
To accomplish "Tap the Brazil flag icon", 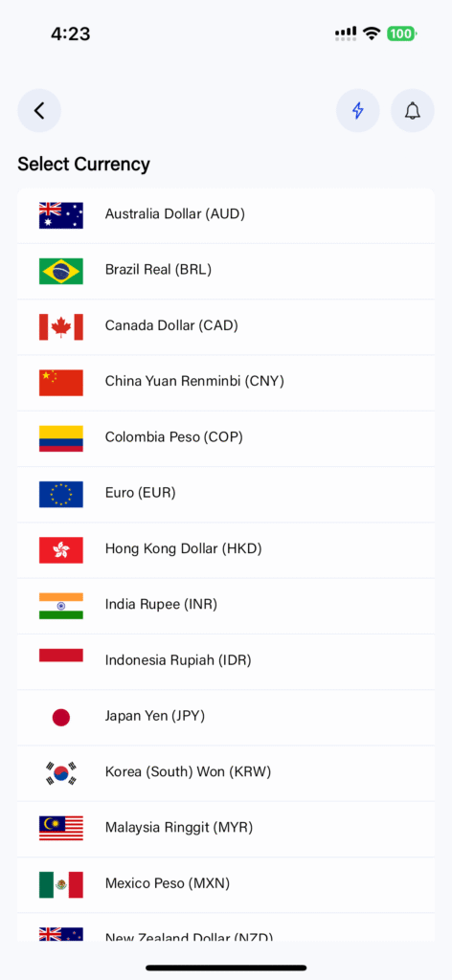I will click(x=60, y=271).
